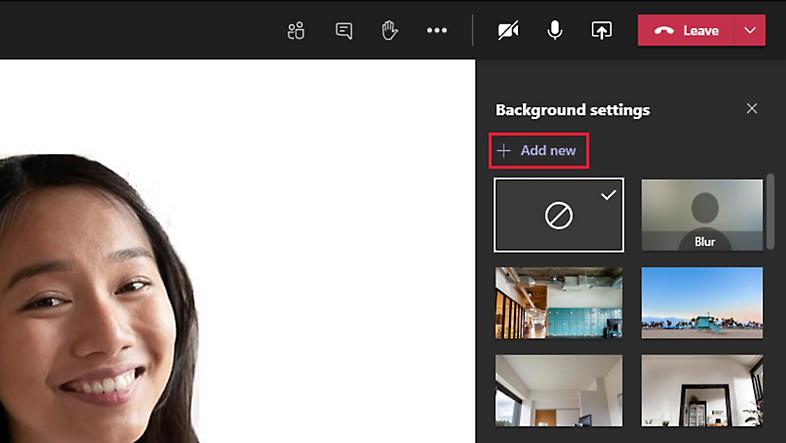This screenshot has height=443, width=786.
Task: Expand the Leave options dropdown arrow
Action: (x=750, y=30)
